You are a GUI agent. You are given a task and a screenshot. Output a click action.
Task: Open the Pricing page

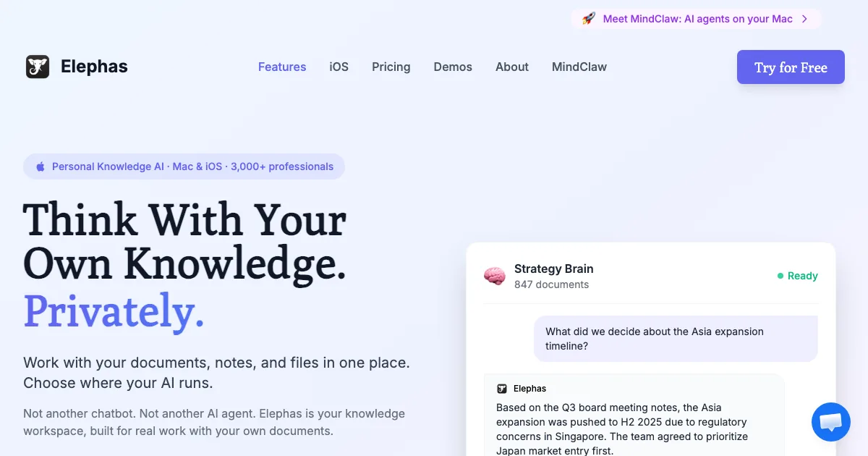pyautogui.click(x=391, y=67)
